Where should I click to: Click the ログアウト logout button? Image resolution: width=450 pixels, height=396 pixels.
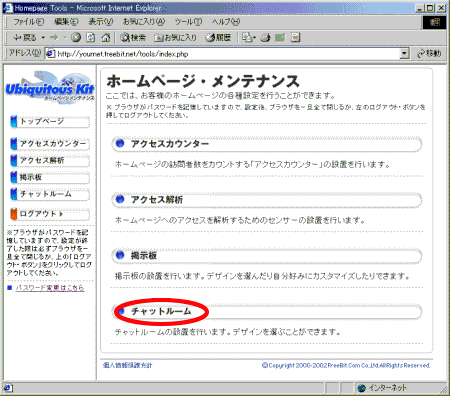tap(50, 214)
